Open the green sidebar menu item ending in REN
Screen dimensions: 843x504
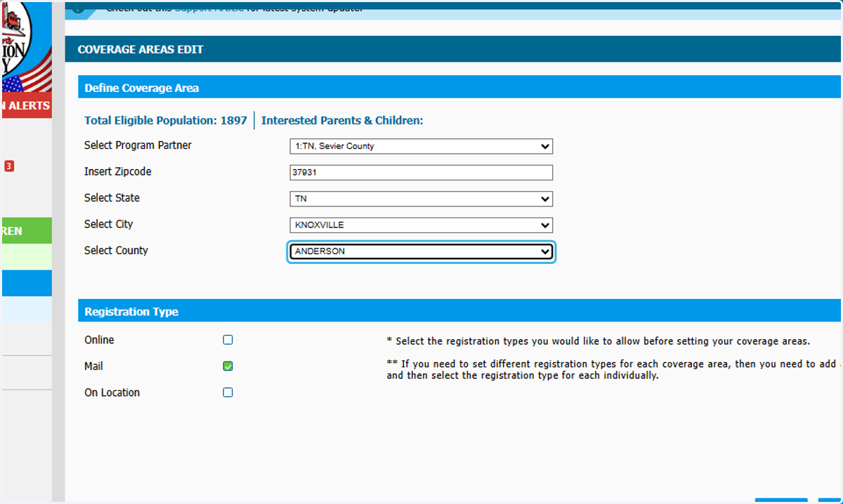pos(26,231)
